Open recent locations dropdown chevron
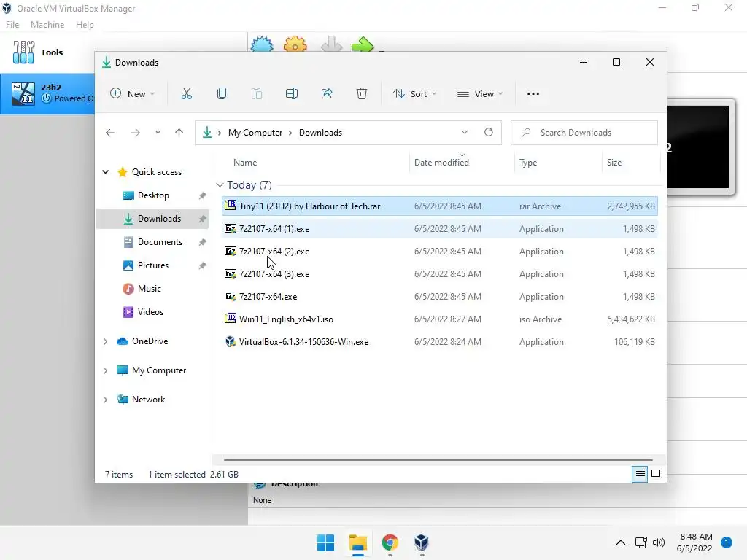Screen dimensions: 747x560 [x=158, y=133]
